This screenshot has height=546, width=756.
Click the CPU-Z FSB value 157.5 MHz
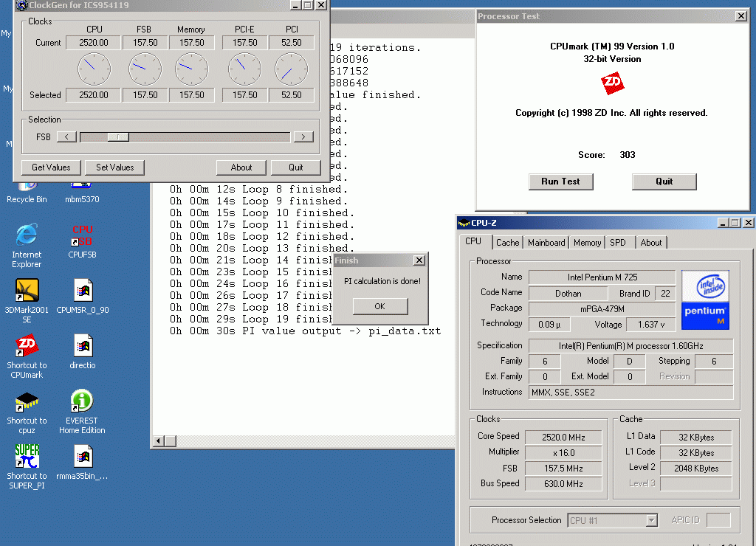pyautogui.click(x=563, y=468)
